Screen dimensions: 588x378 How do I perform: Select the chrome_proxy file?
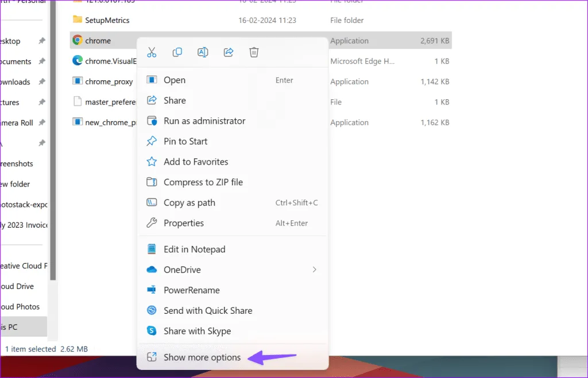[x=109, y=81]
